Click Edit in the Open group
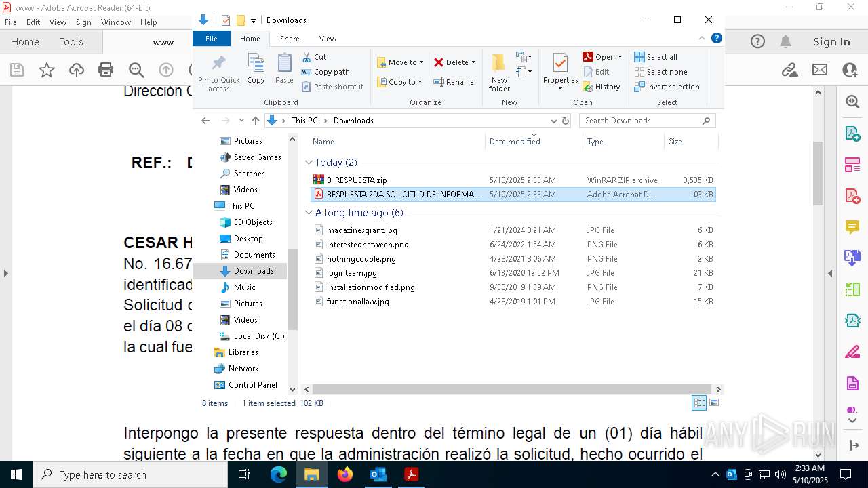The image size is (868, 488). (x=596, y=72)
